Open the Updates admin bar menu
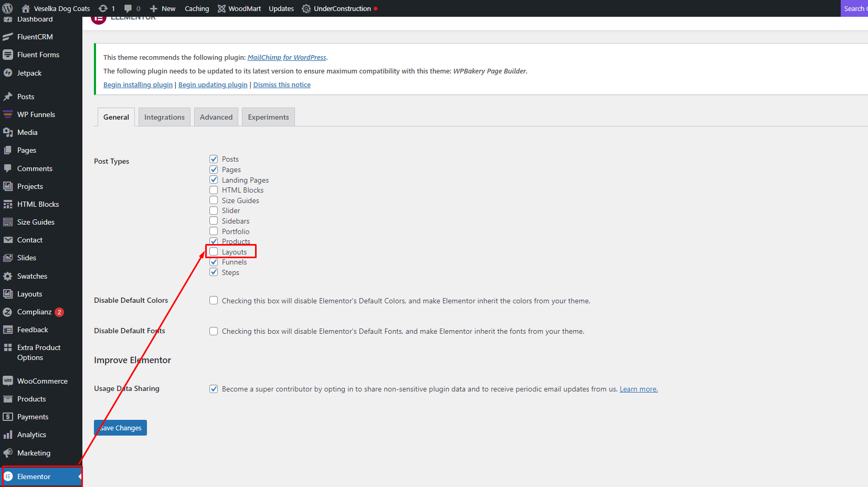 click(x=281, y=8)
